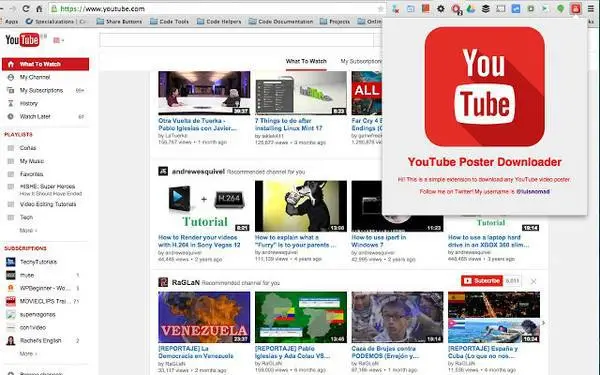Click 'How to use a laptop hard drive' title
This screenshot has height=375, width=600.
(x=489, y=241)
